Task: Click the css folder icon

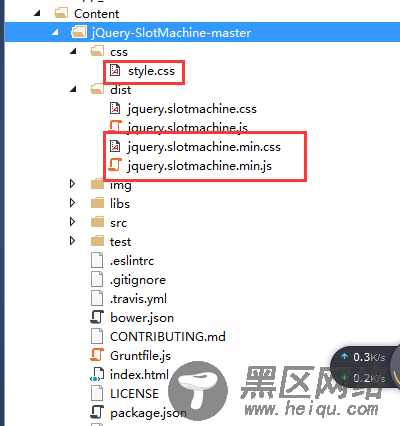Action: (x=97, y=51)
